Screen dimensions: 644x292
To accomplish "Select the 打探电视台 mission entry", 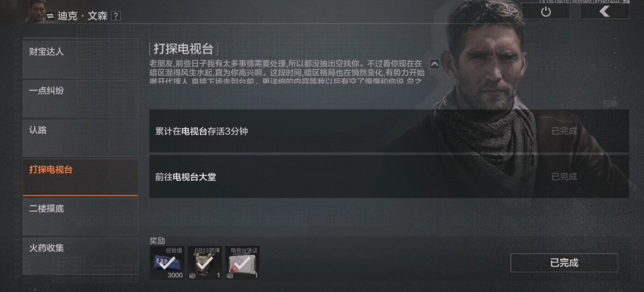I will click(x=80, y=177).
